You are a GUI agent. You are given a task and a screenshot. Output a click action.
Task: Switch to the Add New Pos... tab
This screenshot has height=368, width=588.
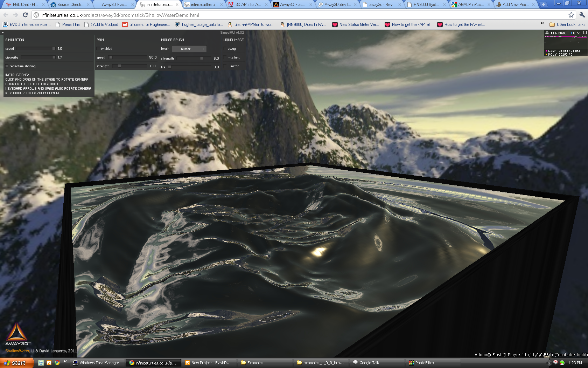coord(515,5)
